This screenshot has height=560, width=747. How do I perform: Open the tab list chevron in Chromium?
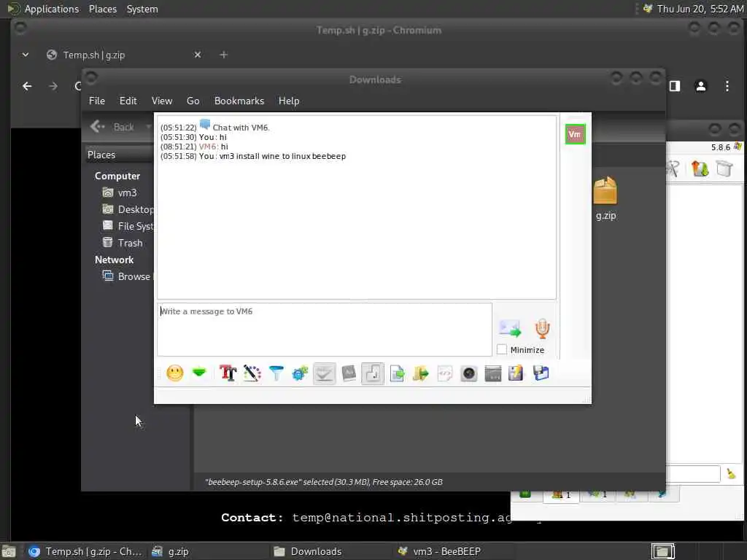pyautogui.click(x=26, y=55)
